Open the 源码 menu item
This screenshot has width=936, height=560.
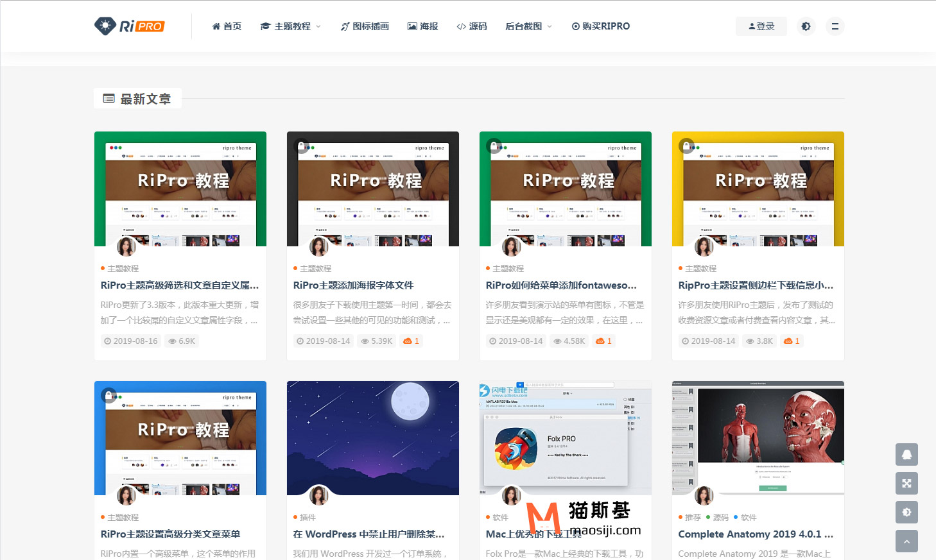coord(472,26)
